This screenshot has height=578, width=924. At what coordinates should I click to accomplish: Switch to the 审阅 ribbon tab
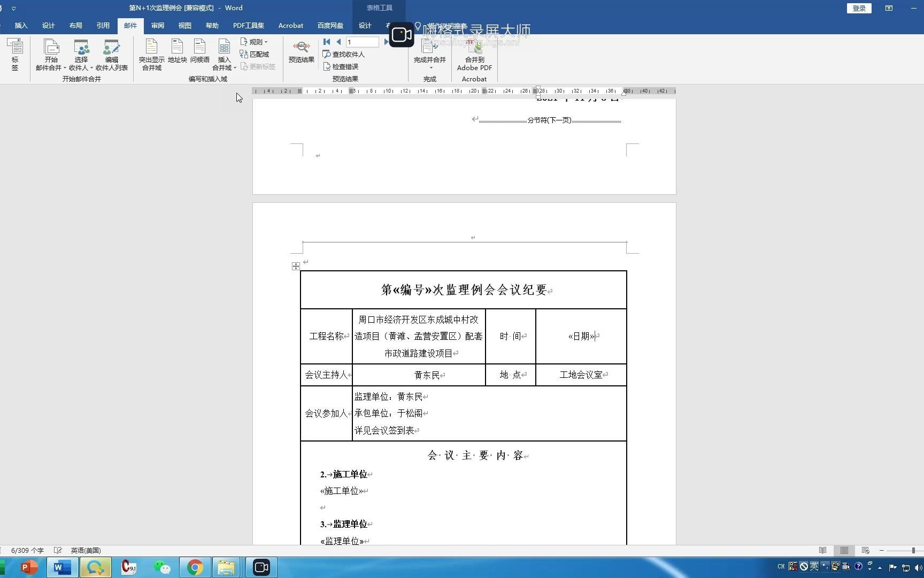point(157,25)
